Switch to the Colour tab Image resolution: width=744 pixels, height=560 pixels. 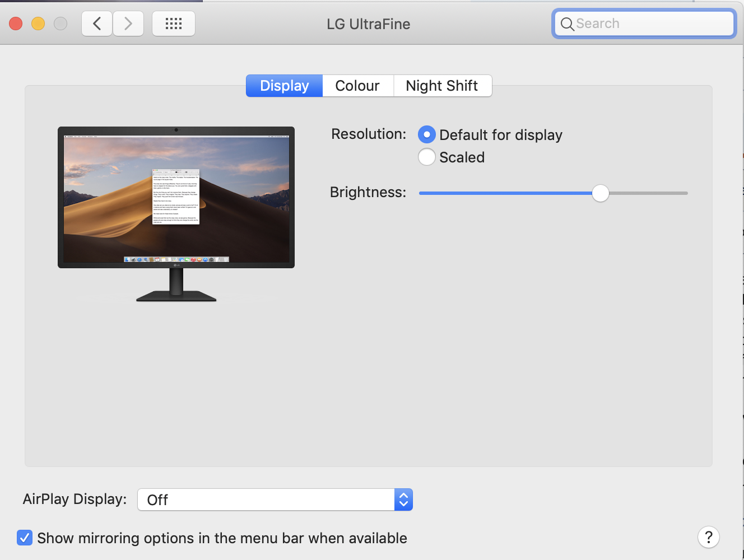[357, 86]
